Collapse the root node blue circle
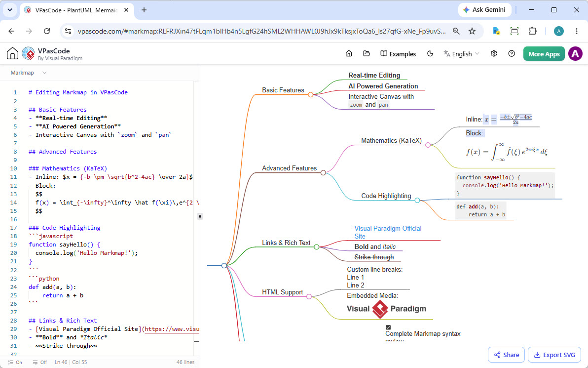This screenshot has width=588, height=368. point(224,266)
